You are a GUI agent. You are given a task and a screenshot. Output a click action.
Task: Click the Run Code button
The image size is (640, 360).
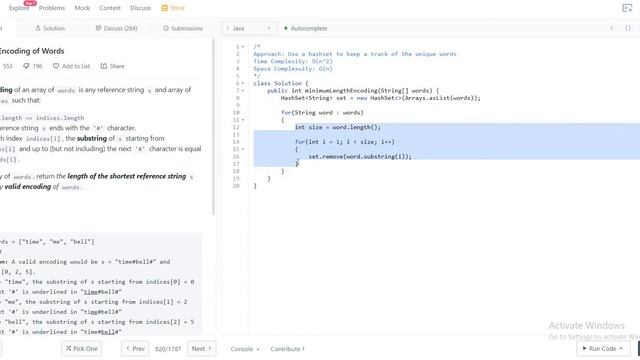[603, 349]
